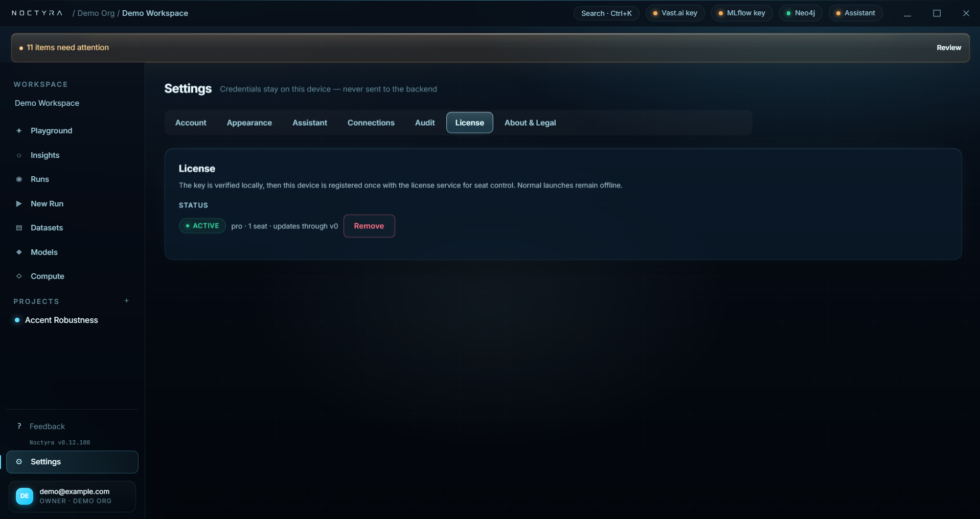Select the License tab
This screenshot has height=519, width=980.
coord(470,123)
